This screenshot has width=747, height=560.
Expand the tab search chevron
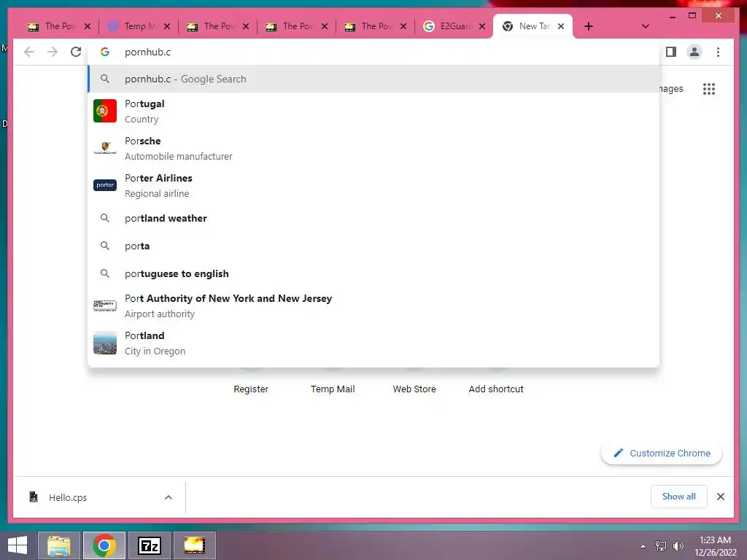tap(645, 26)
